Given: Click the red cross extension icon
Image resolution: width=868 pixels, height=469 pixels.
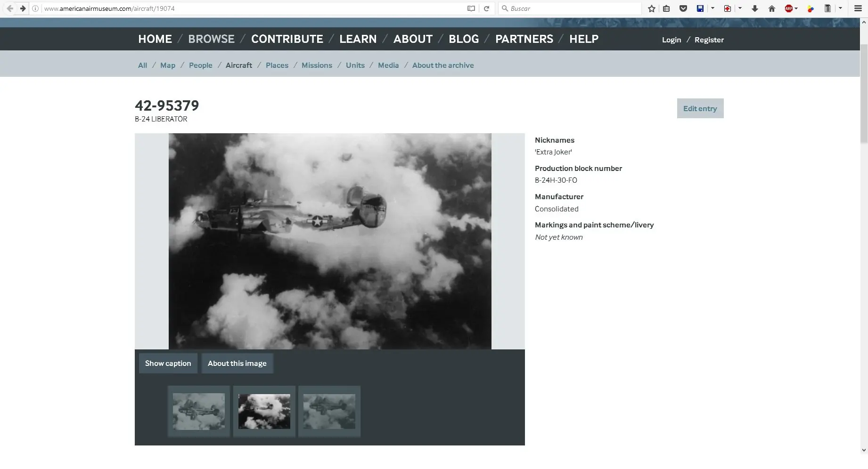Looking at the screenshot, I should pyautogui.click(x=728, y=8).
